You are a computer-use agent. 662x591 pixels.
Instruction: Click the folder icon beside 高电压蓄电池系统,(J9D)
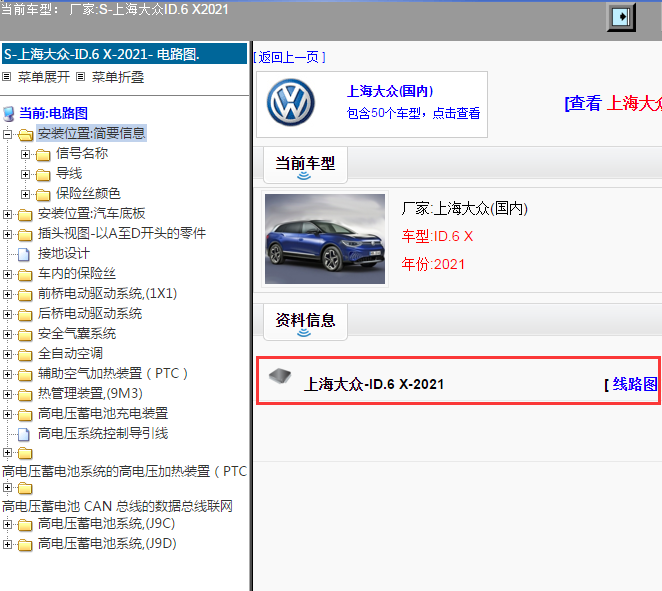25,545
